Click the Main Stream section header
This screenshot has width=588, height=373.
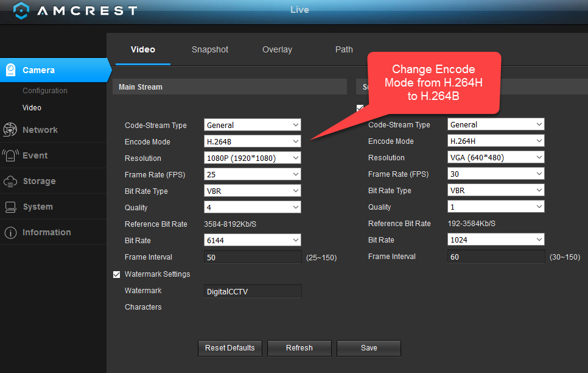(x=229, y=87)
